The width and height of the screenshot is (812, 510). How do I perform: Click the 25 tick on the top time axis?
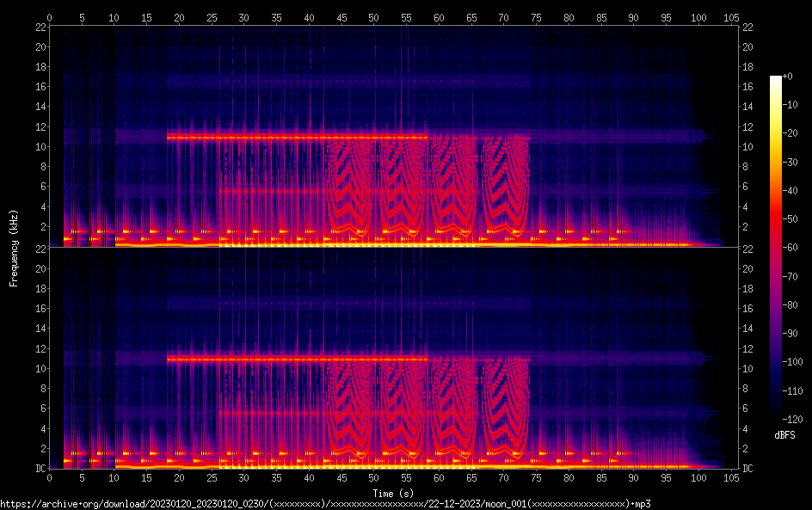click(x=212, y=16)
